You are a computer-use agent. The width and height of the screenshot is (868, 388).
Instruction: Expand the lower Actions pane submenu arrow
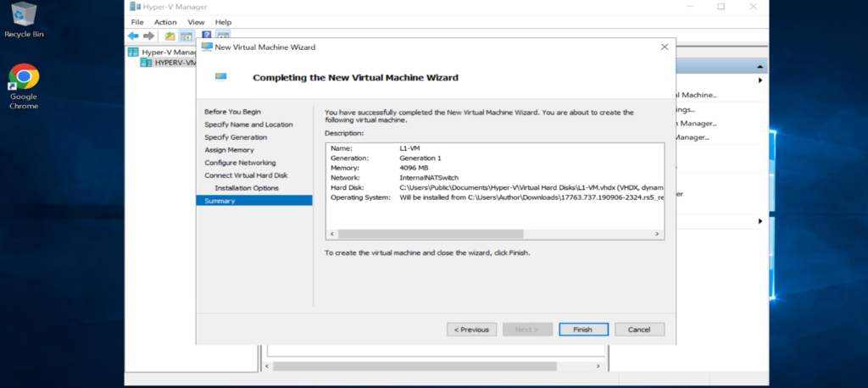coord(760,221)
